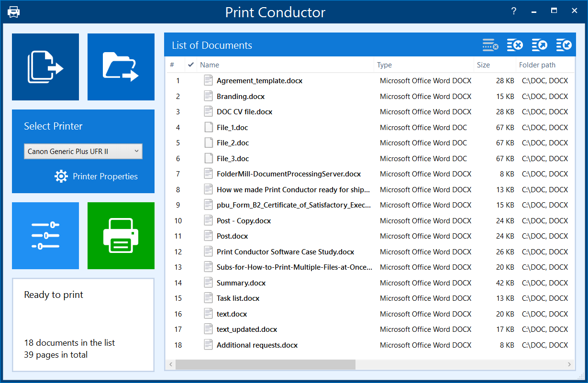The width and height of the screenshot is (588, 383).
Task: Click the Printer Properties link
Action: pos(105,176)
